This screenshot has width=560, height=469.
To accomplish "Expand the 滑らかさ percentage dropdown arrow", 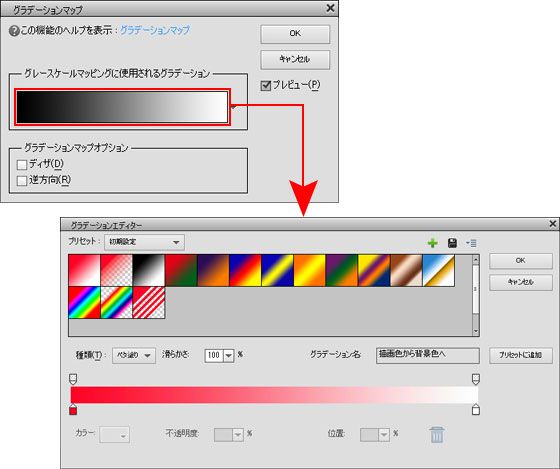I will click(229, 356).
